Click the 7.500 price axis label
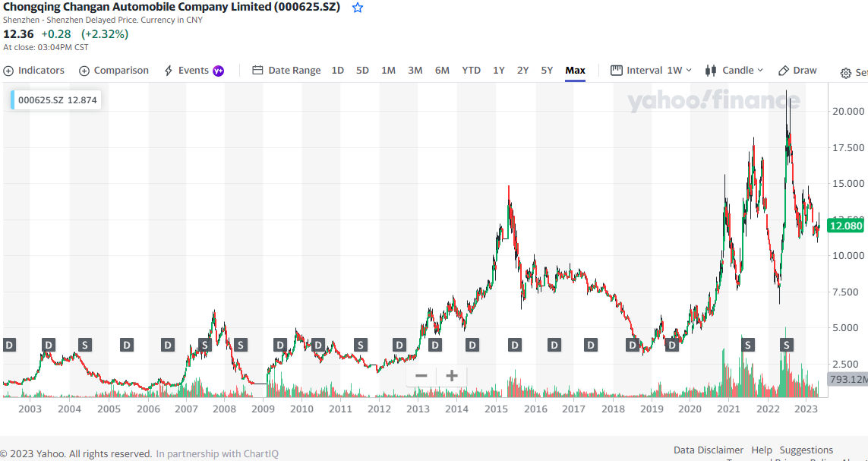 [847, 292]
